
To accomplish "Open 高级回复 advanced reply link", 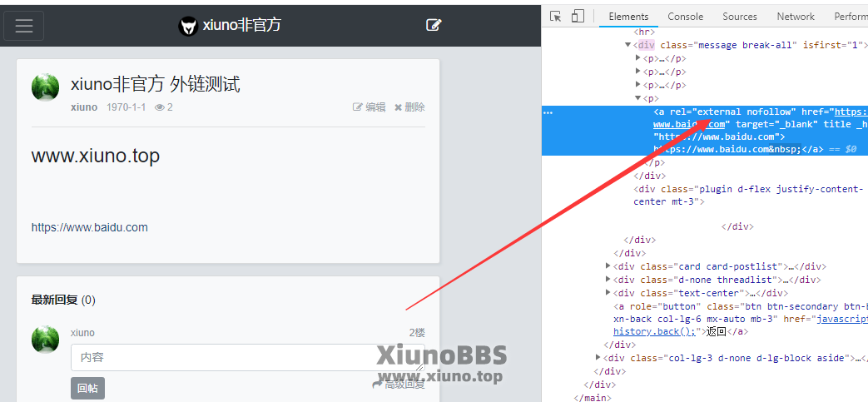I will (399, 385).
